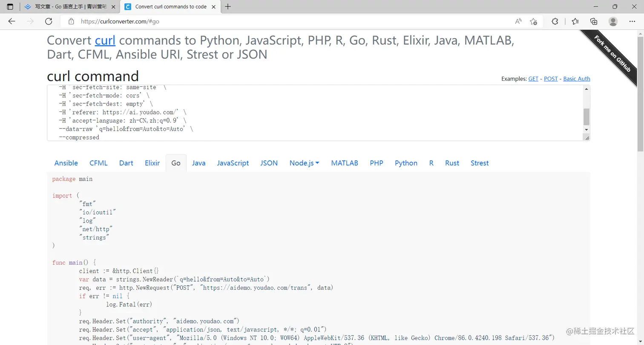The width and height of the screenshot is (644, 345).
Task: Click the browser Extensions icon
Action: (x=555, y=21)
